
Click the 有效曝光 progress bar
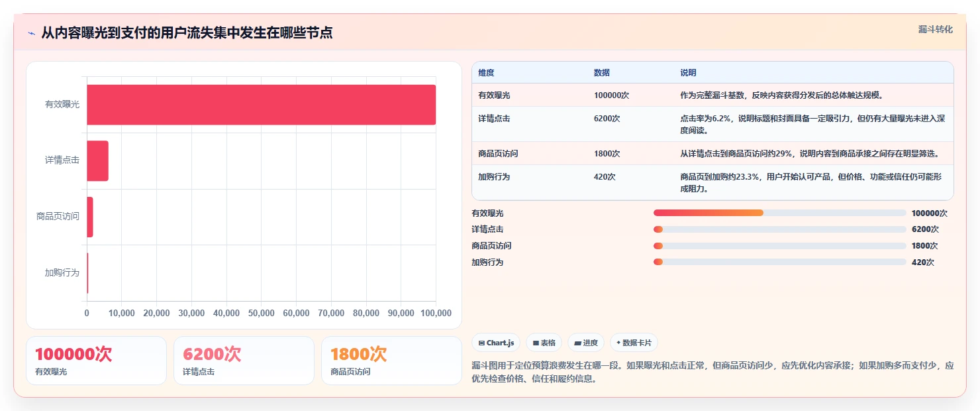click(x=779, y=213)
